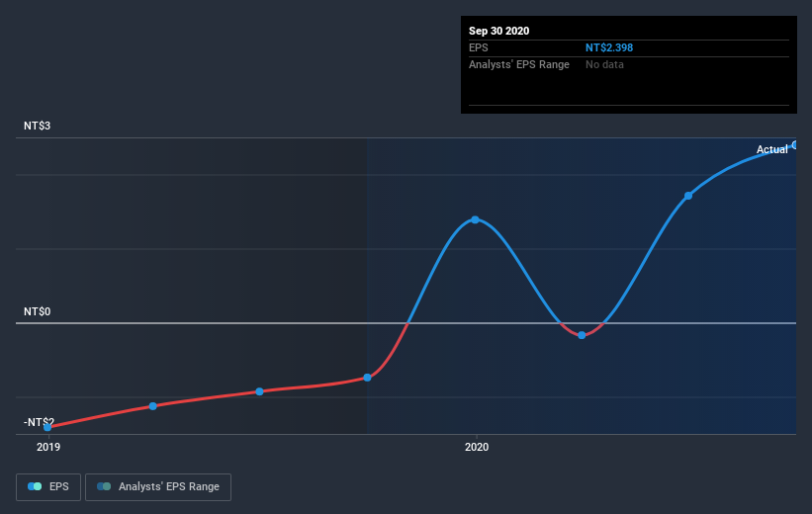Viewport: 812px width, 514px height.
Task: Click the final Actual data point marker
Action: (x=795, y=145)
